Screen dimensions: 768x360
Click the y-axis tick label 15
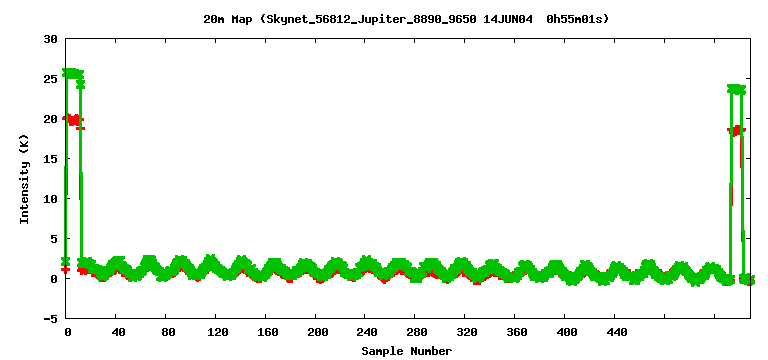(x=51, y=159)
